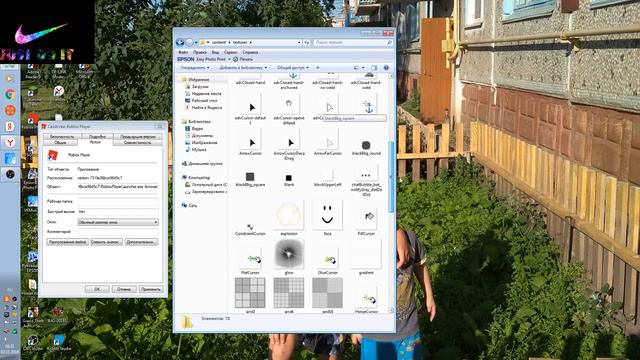Screen dimensions: 640x360
Task: Switch to the Безопасность tab in Properties
Action: click(x=62, y=137)
